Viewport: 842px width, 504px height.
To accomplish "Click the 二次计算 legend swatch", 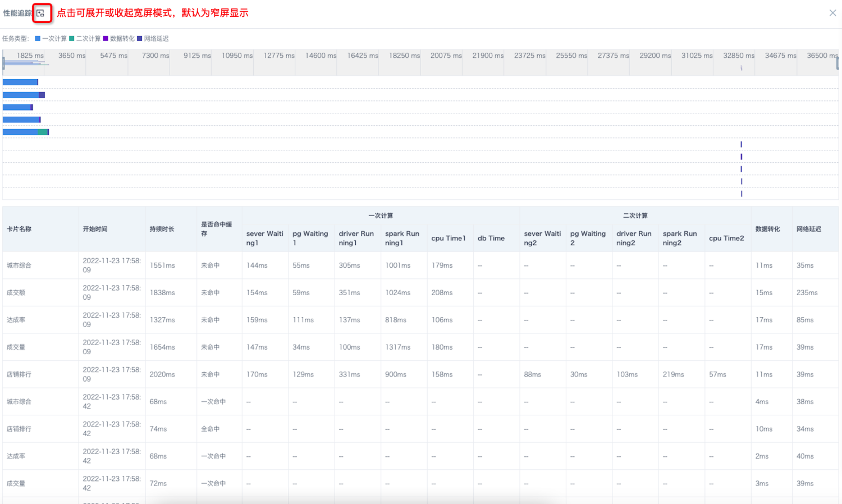I will click(x=71, y=39).
